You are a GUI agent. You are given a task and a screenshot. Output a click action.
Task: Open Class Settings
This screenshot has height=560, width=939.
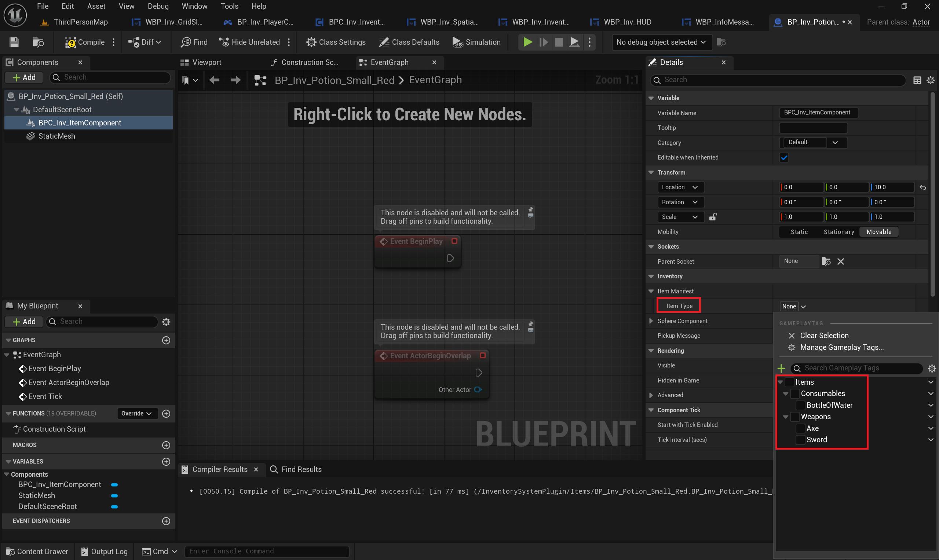336,42
